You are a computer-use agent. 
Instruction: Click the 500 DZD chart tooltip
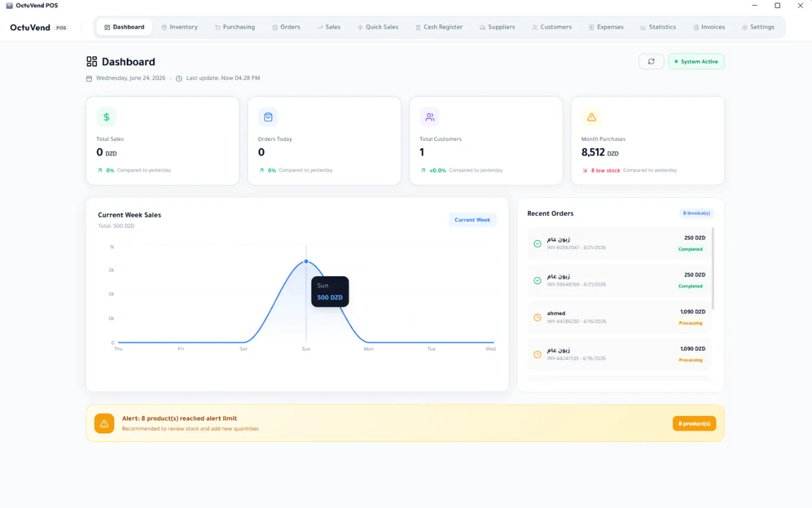(x=330, y=291)
